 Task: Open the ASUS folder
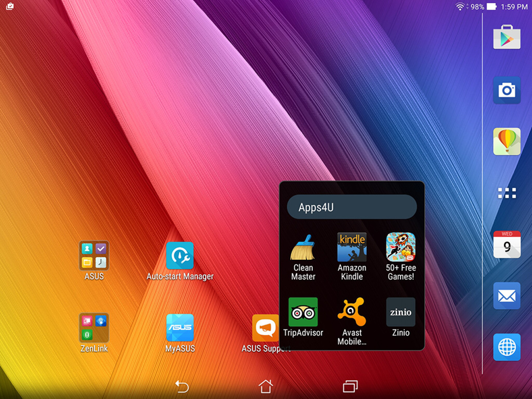coord(94,260)
